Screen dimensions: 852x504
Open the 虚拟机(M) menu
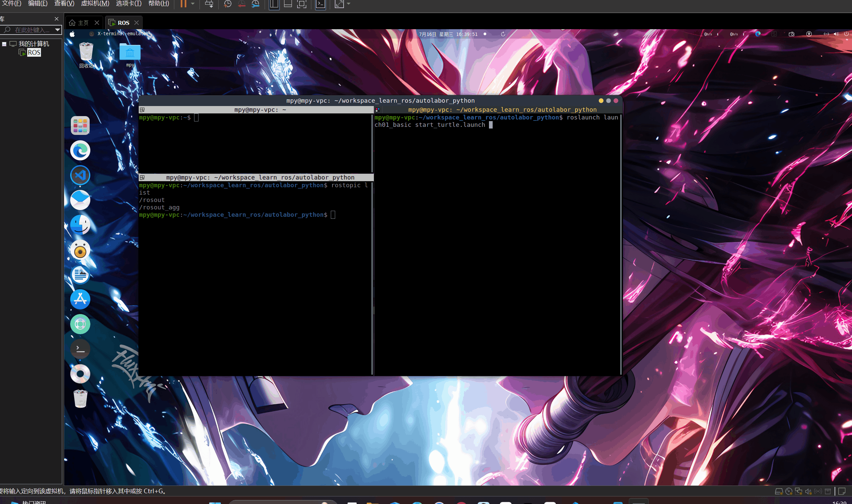pyautogui.click(x=95, y=3)
